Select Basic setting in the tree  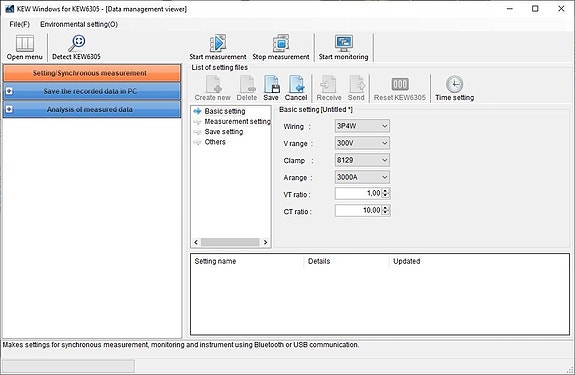[x=225, y=111]
